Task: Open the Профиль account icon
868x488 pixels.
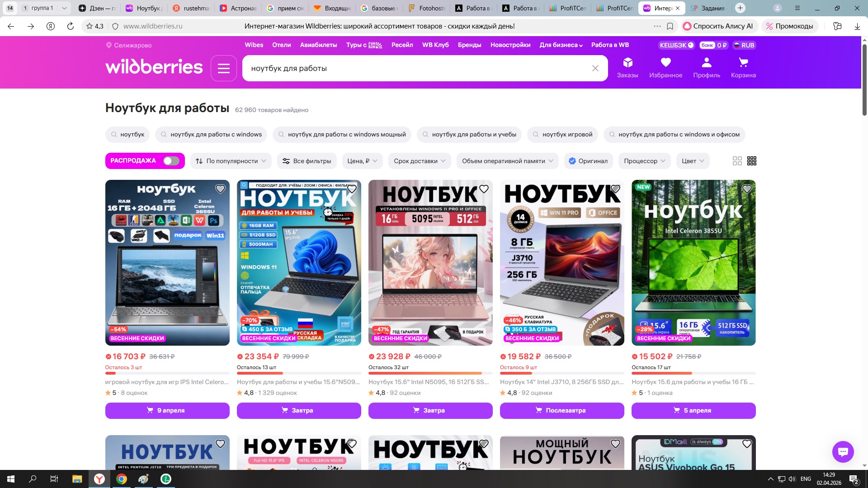Action: pyautogui.click(x=706, y=67)
